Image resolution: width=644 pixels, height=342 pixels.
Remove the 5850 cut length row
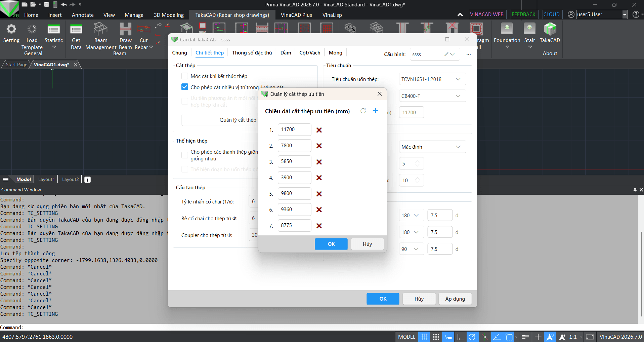point(319,162)
